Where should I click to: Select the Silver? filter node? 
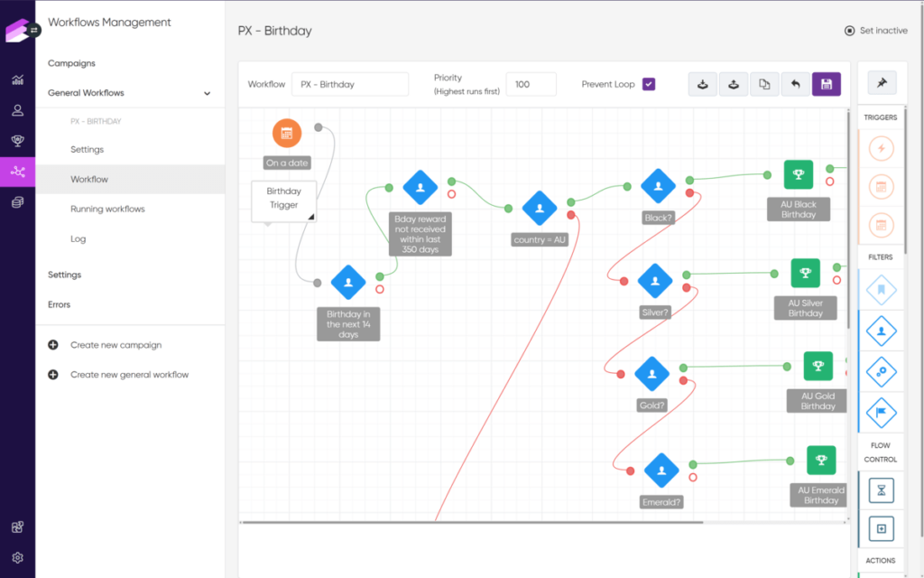point(655,281)
